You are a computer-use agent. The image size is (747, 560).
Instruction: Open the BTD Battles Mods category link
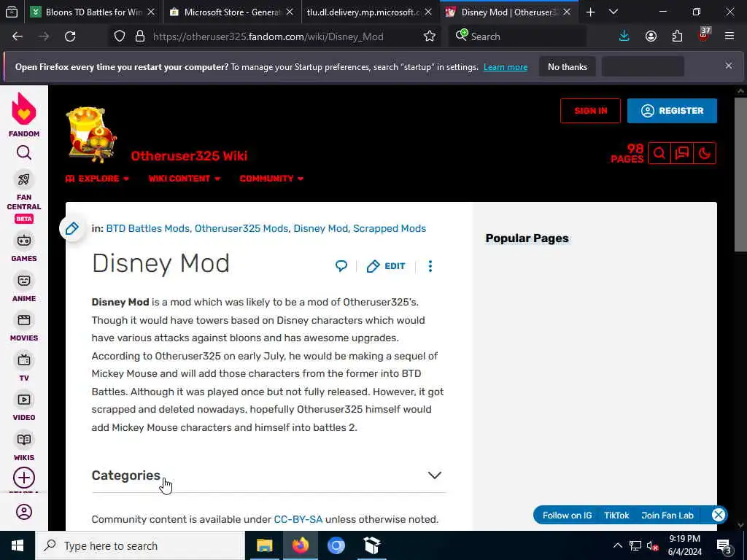(x=147, y=228)
